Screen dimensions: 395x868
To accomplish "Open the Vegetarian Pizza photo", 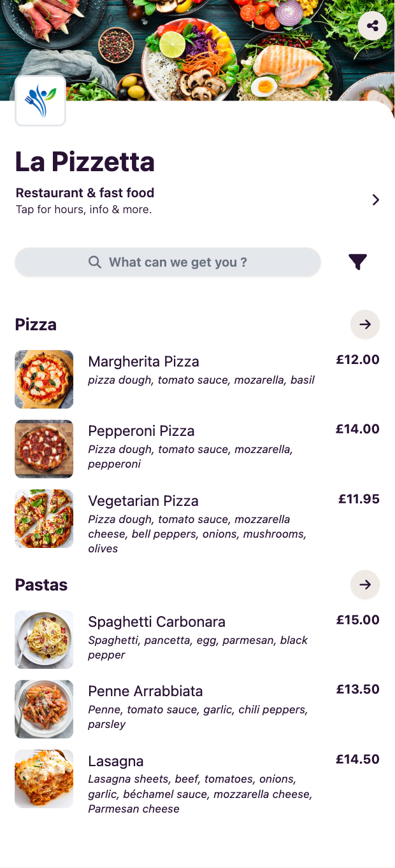I will pos(44,519).
